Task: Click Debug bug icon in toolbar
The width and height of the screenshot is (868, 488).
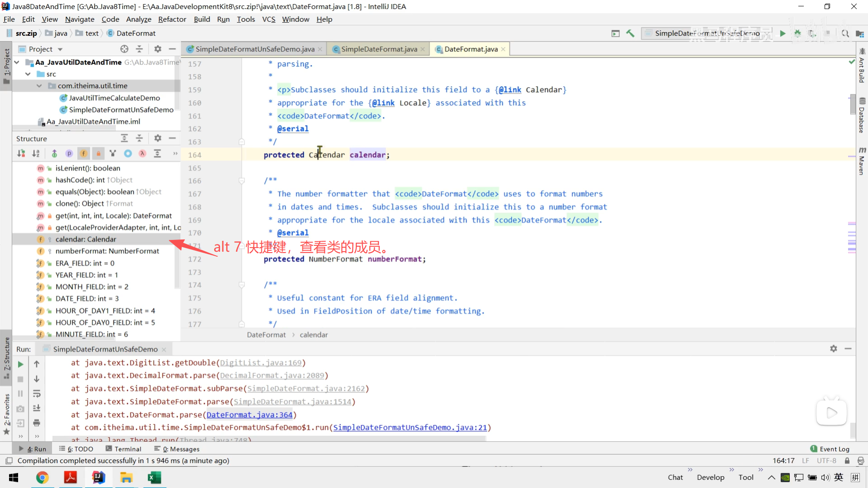Action: point(797,33)
